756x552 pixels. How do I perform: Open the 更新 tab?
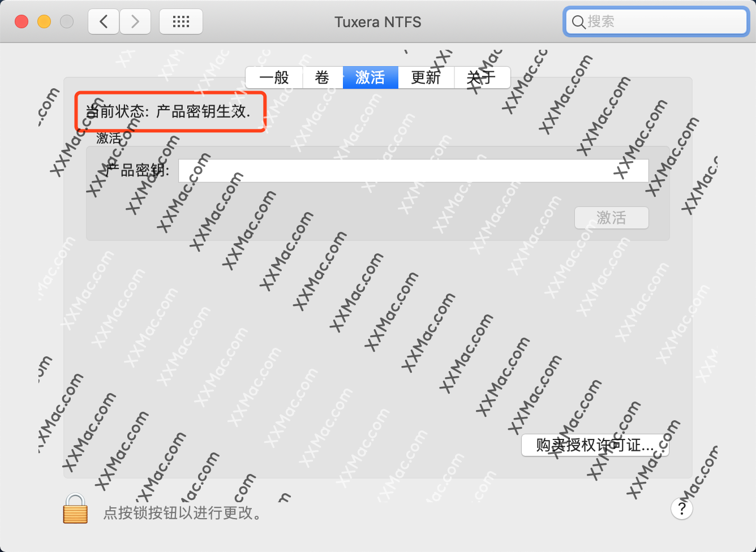point(426,77)
